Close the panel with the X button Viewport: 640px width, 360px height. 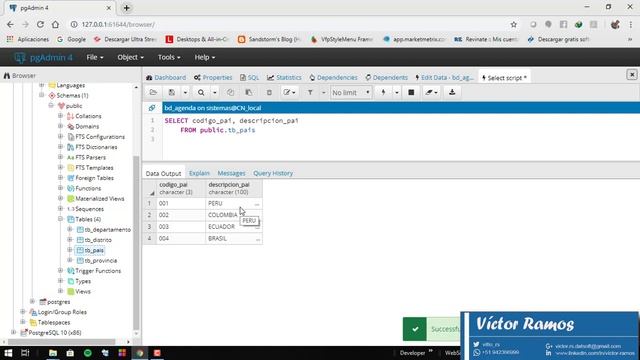tap(632, 75)
